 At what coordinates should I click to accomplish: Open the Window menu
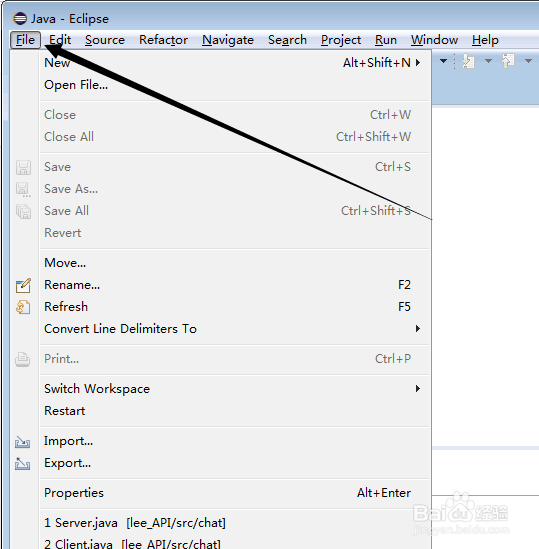[x=434, y=40]
